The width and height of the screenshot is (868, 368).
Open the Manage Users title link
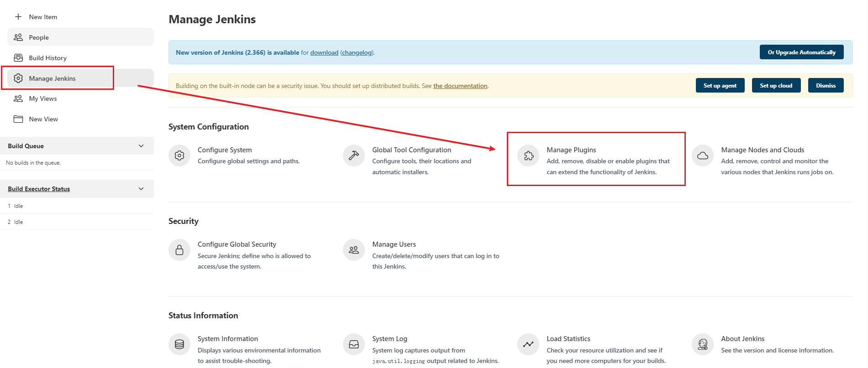click(394, 244)
